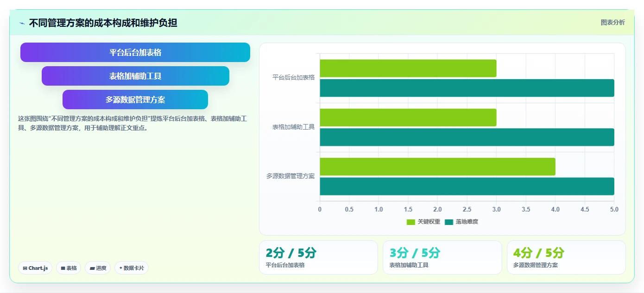Click the 落地难度 legend label text
644x293 pixels.
[467, 222]
